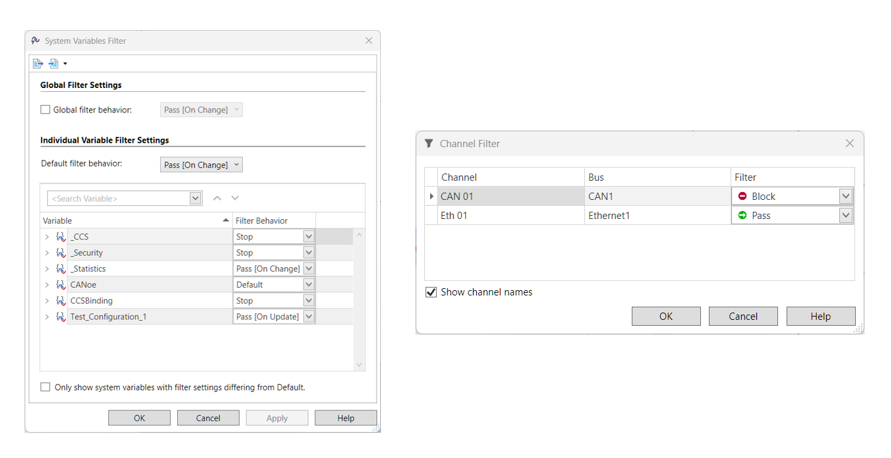Click the _CCS namespace icon
This screenshot has height=458, width=891.
61,237
